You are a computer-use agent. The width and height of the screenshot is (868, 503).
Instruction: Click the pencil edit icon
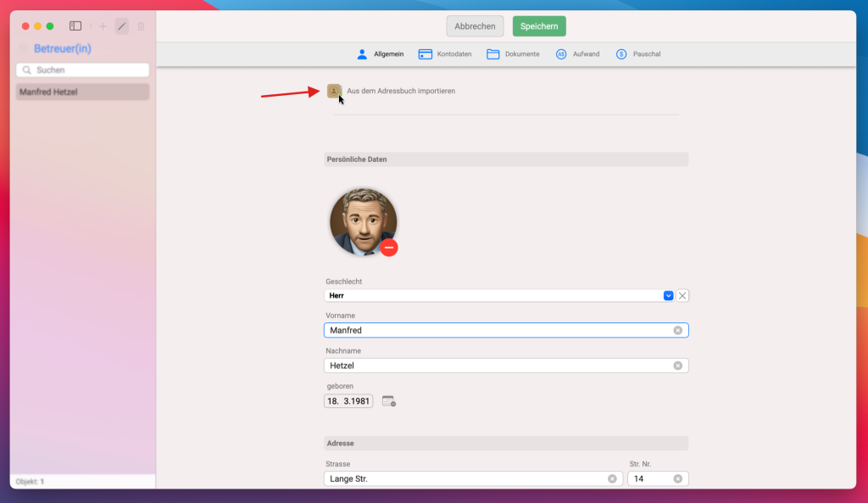[122, 26]
